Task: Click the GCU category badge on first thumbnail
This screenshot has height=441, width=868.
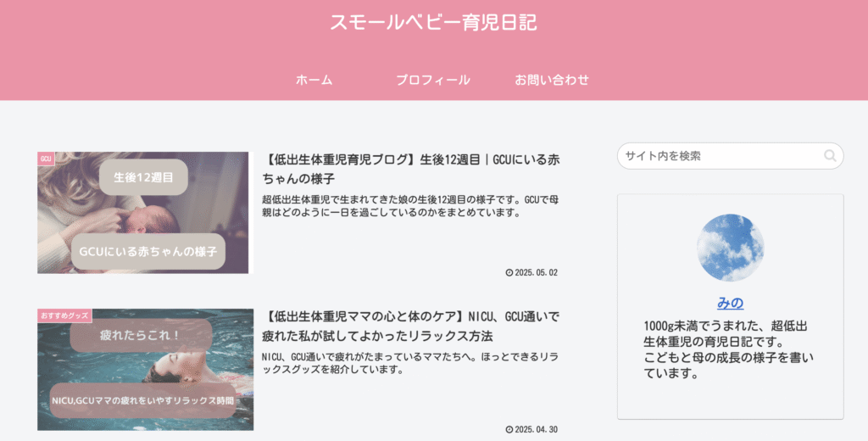Action: [x=46, y=159]
